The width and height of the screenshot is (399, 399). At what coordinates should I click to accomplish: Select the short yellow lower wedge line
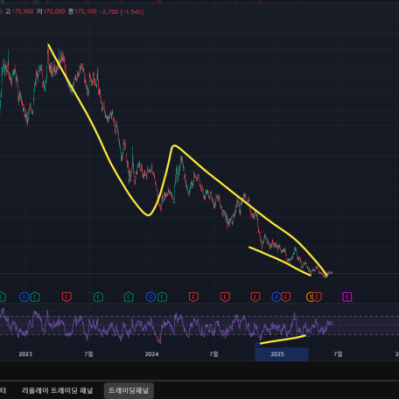[x=280, y=260]
